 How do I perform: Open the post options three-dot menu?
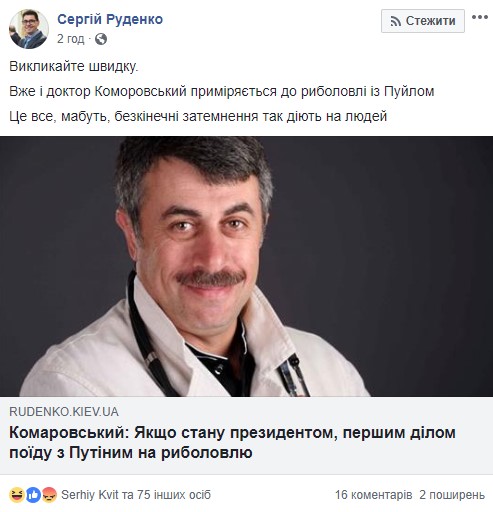tap(479, 17)
